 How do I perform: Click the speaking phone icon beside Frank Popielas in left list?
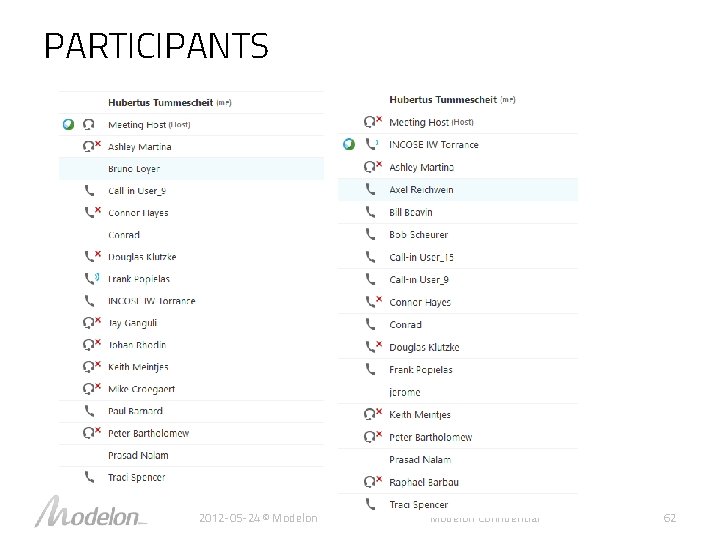coord(91,279)
